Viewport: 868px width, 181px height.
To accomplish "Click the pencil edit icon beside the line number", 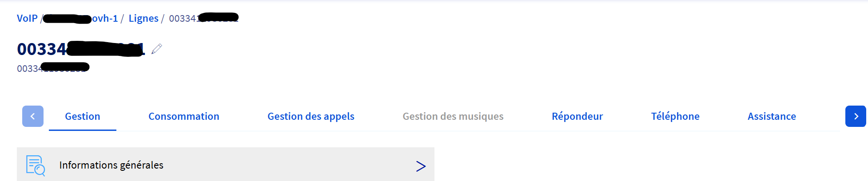I will click(156, 49).
